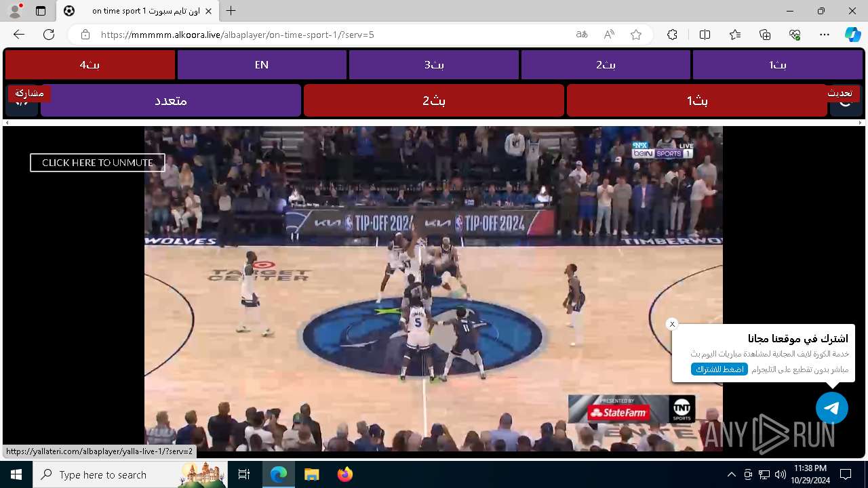Open the Favorites list
868x488 pixels.
pos(735,35)
